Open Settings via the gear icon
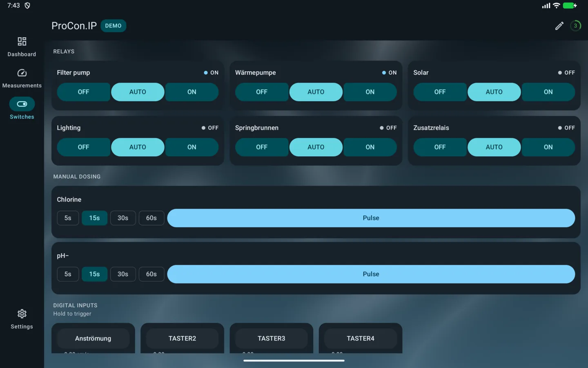 coord(22,314)
